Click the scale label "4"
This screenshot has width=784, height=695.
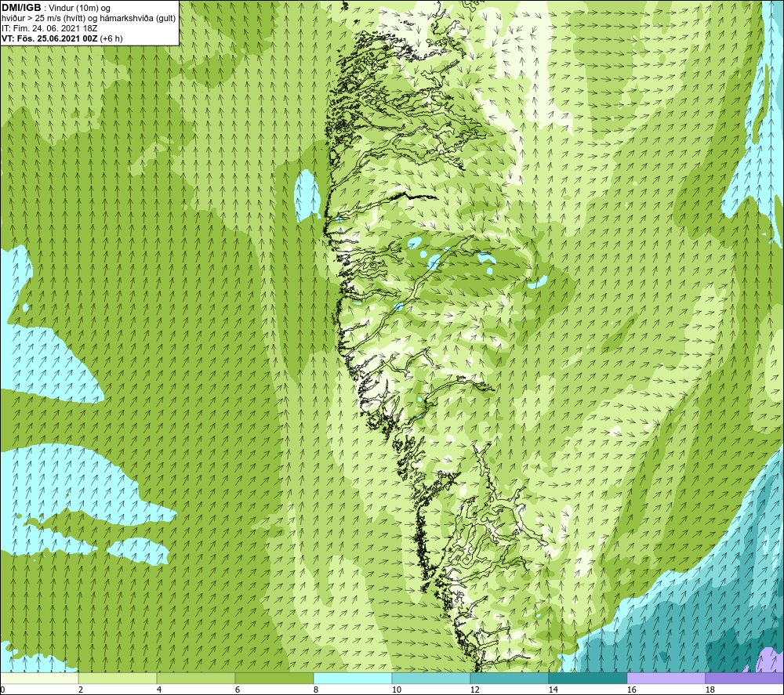click(158, 690)
